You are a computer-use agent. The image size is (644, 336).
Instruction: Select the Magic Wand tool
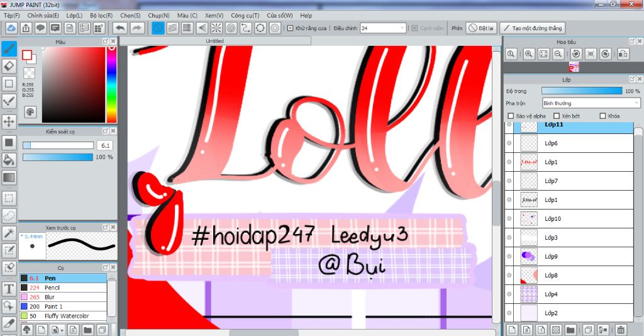click(x=9, y=233)
